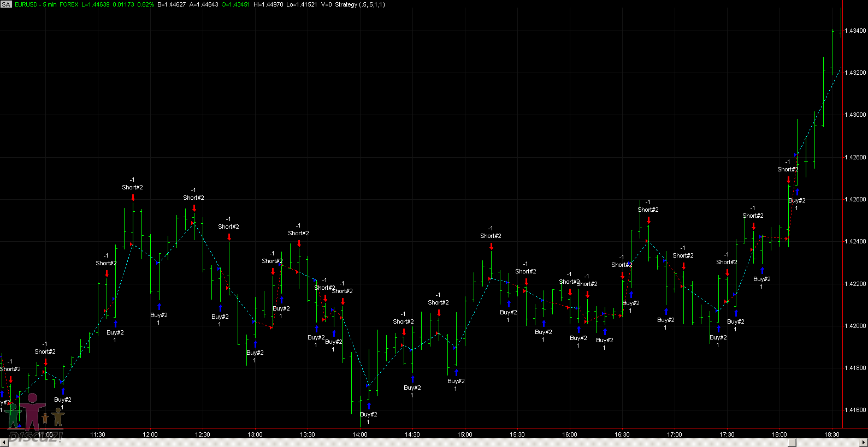Click the 1.42800 price axis label

coord(855,157)
